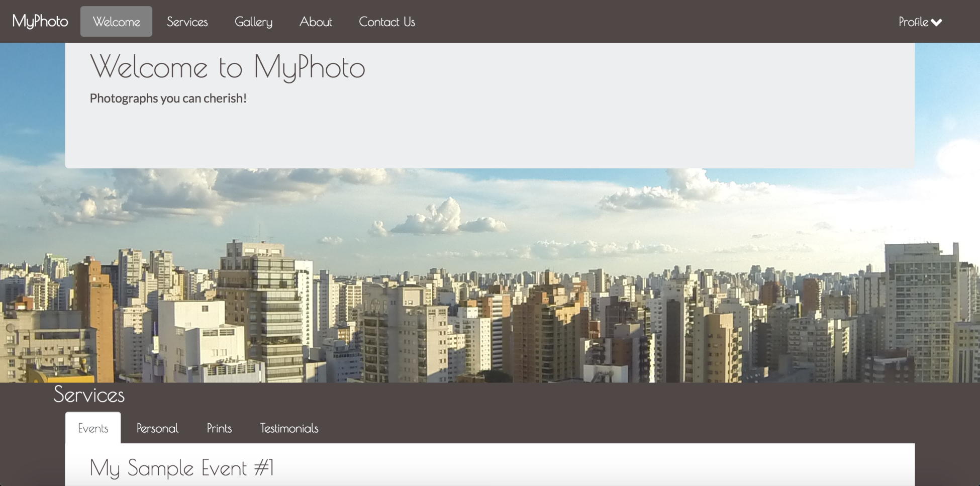Viewport: 980px width, 486px height.
Task: Click the My Sample Event #1 heading
Action: 181,468
